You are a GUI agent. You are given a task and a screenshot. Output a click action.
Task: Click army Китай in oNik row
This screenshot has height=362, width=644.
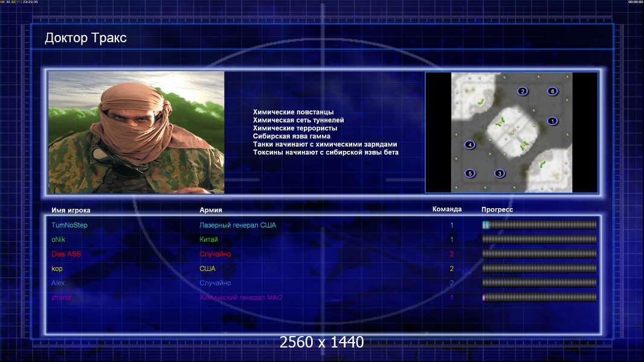208,240
